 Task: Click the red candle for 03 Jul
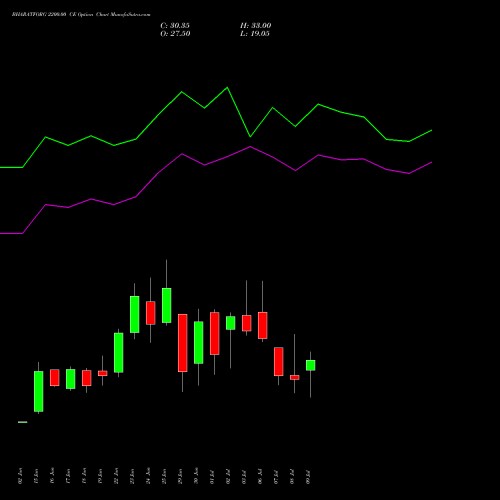(247, 323)
